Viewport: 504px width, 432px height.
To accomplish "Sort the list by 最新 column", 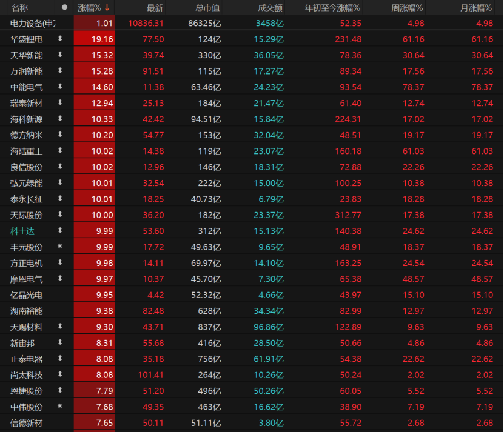I will click(x=155, y=7).
